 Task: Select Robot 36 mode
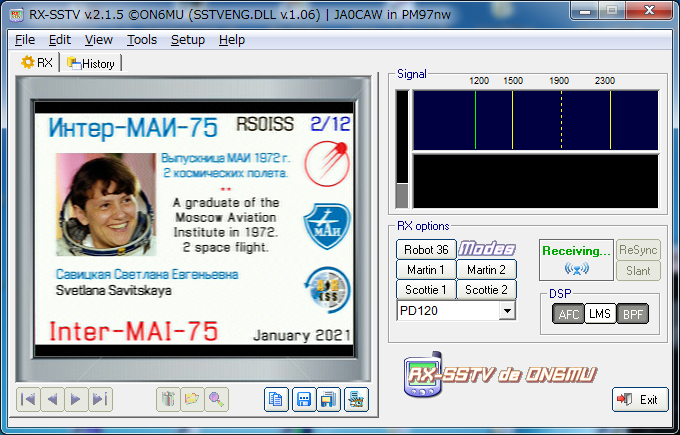[x=426, y=249]
